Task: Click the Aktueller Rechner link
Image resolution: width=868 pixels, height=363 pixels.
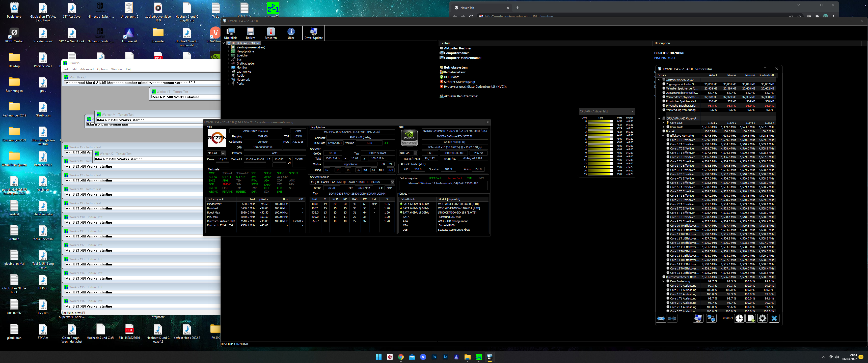Action: click(x=457, y=48)
